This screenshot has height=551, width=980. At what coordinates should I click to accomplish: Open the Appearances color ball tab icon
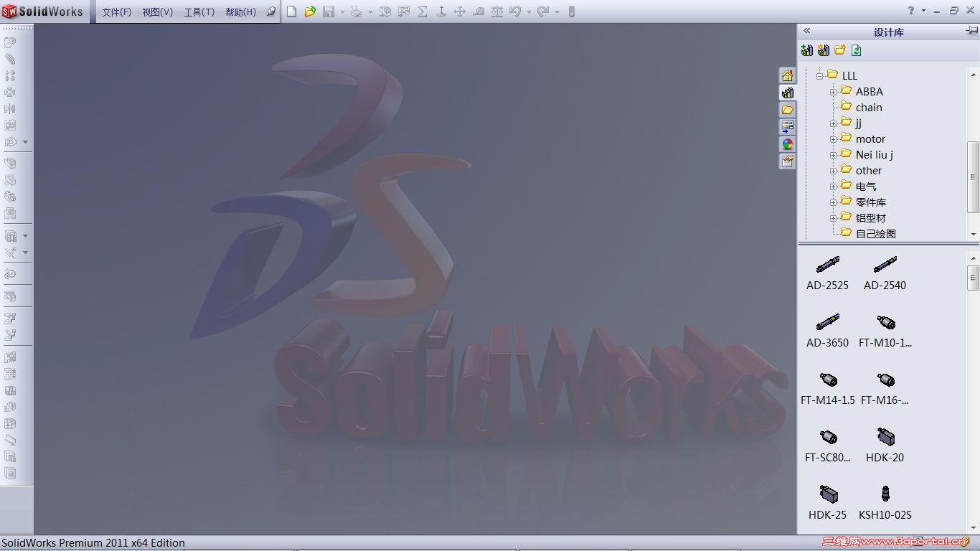coord(788,144)
